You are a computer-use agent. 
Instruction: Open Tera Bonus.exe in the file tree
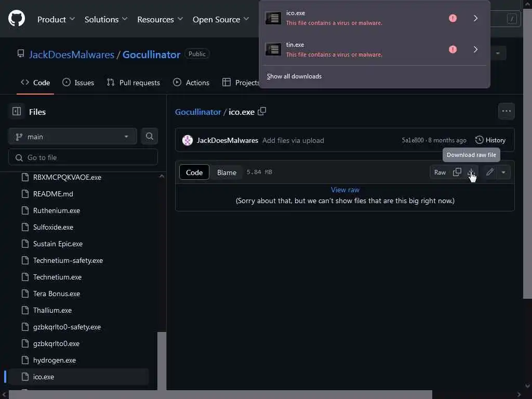(x=57, y=294)
